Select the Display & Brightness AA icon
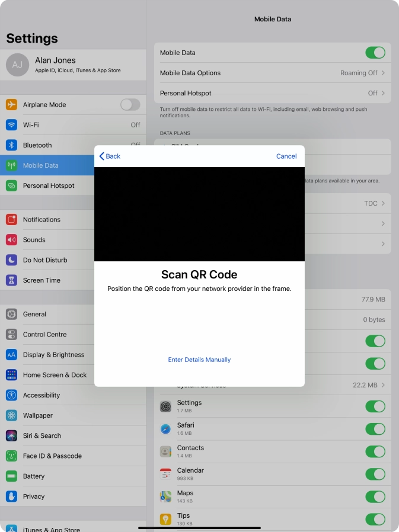 point(11,354)
